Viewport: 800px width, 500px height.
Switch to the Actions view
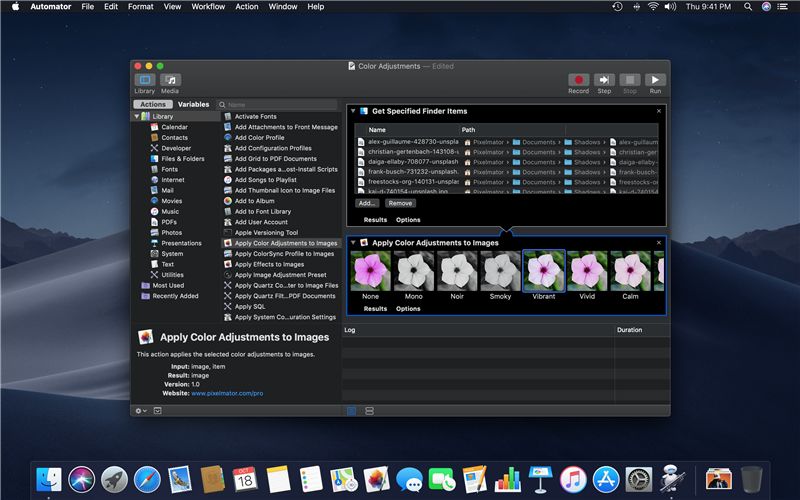(x=153, y=104)
